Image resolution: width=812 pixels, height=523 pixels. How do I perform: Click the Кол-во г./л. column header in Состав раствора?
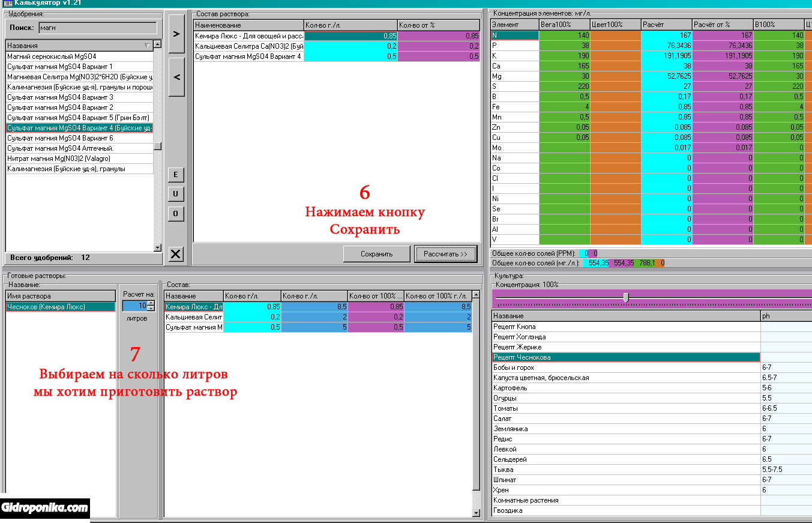click(350, 25)
